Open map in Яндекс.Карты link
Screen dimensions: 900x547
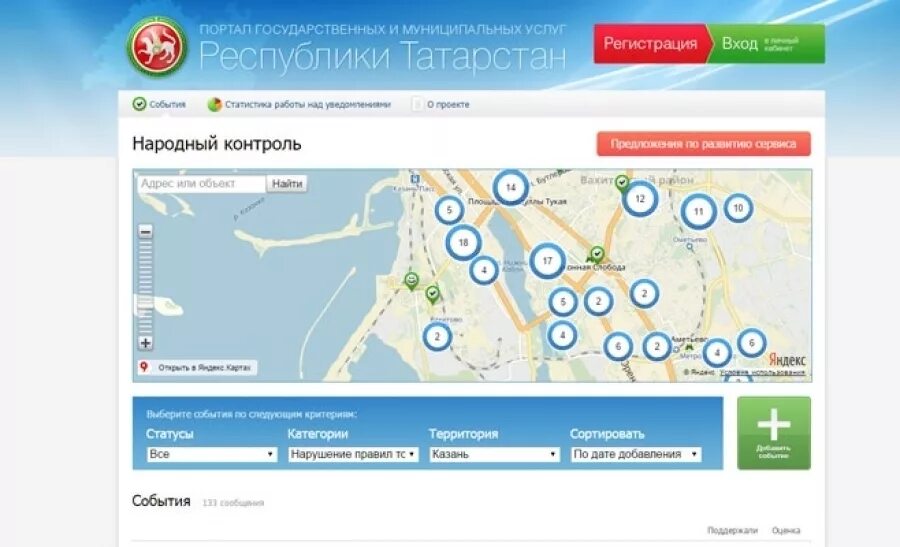(x=197, y=367)
